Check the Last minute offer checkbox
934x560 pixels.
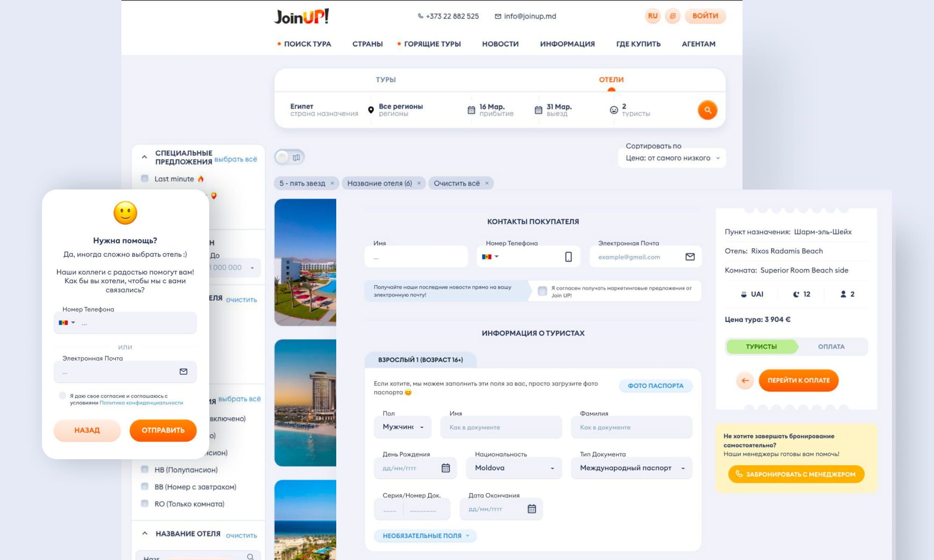(x=145, y=179)
